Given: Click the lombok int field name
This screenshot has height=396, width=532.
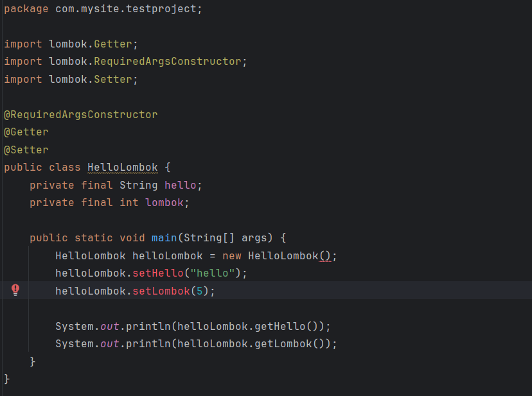Looking at the screenshot, I should tap(164, 203).
